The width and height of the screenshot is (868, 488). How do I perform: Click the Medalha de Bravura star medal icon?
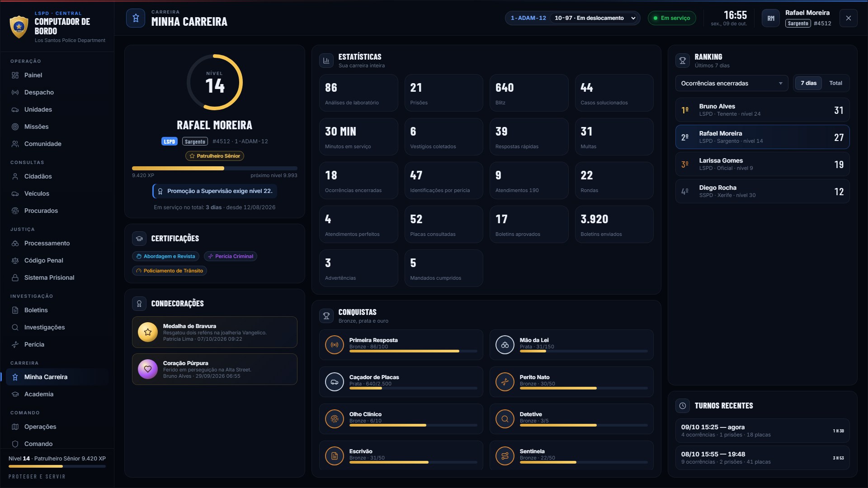[x=147, y=332]
